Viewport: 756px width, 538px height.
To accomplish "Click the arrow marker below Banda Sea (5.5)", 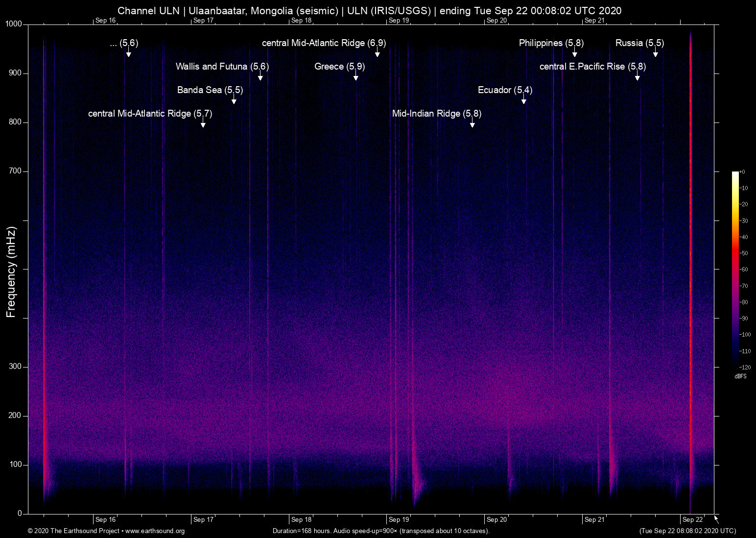I will (x=234, y=99).
